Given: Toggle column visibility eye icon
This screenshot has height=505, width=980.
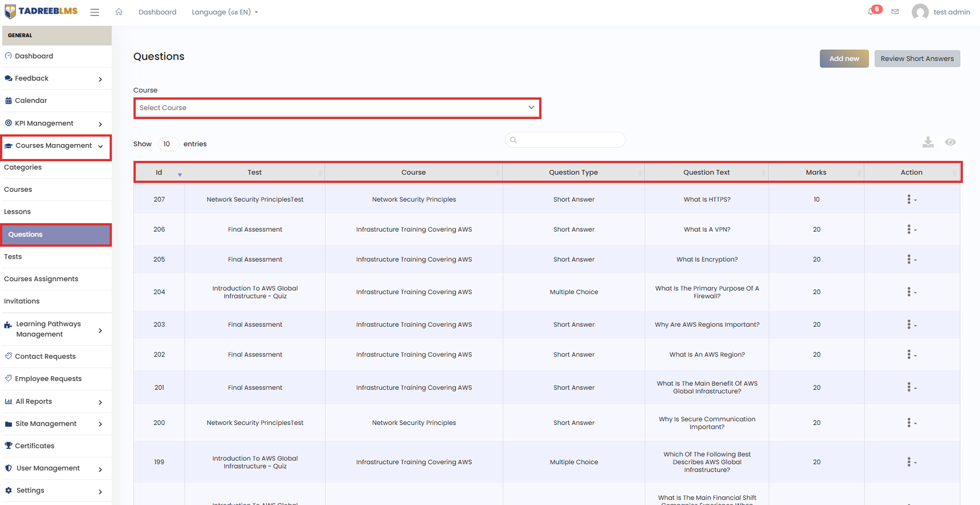Looking at the screenshot, I should [x=950, y=142].
